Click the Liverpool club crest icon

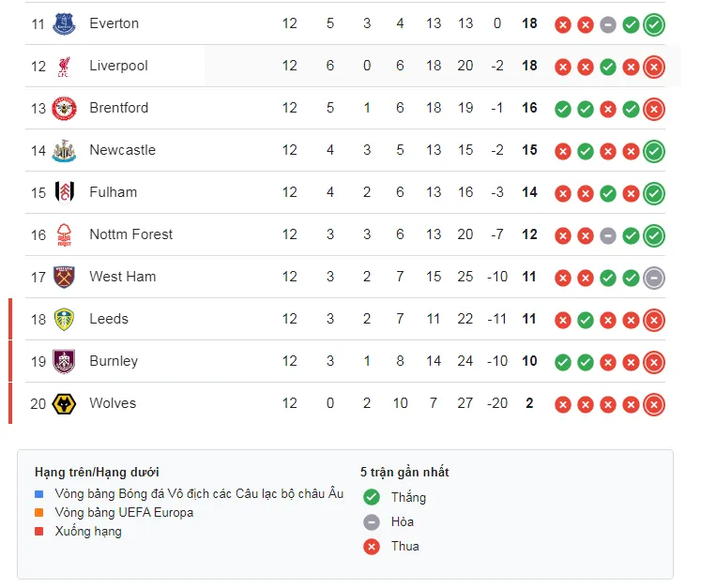pos(64,66)
